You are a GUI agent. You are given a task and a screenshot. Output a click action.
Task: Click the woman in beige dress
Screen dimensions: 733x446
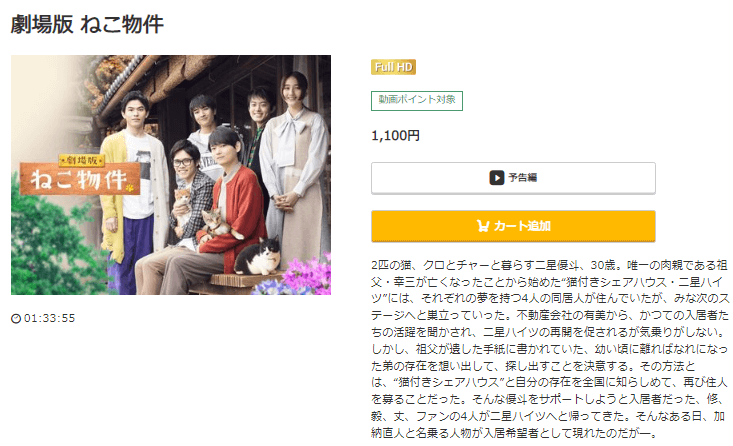(x=294, y=168)
